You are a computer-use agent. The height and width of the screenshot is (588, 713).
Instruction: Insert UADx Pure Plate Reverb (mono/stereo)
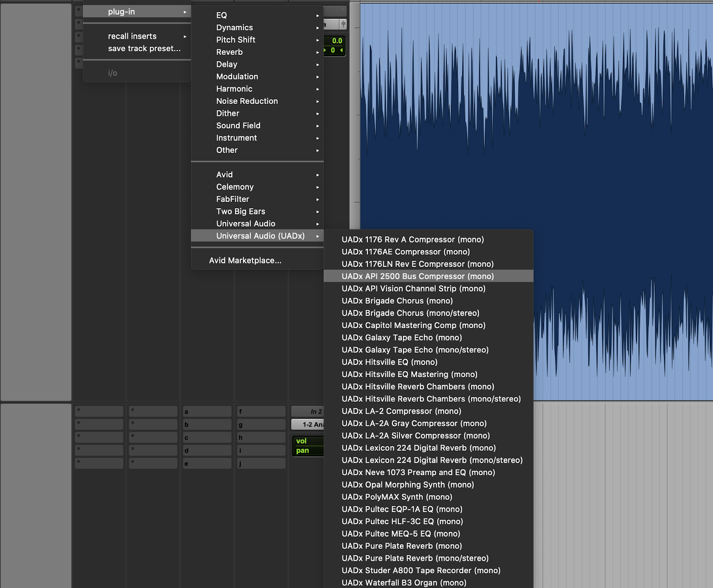coord(428,558)
